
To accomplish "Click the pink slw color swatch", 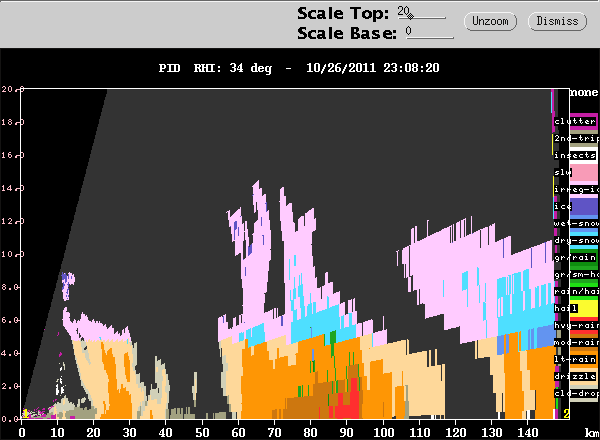I will click(584, 173).
